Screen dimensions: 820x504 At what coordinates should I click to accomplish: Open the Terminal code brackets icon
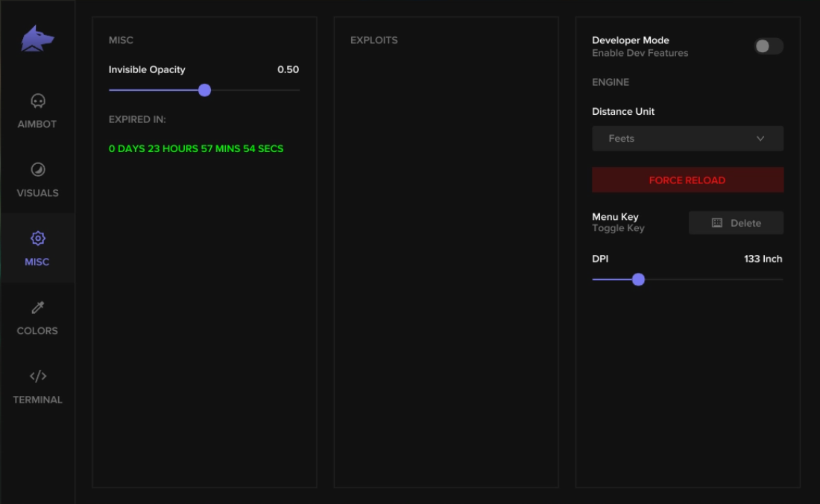pyautogui.click(x=38, y=376)
